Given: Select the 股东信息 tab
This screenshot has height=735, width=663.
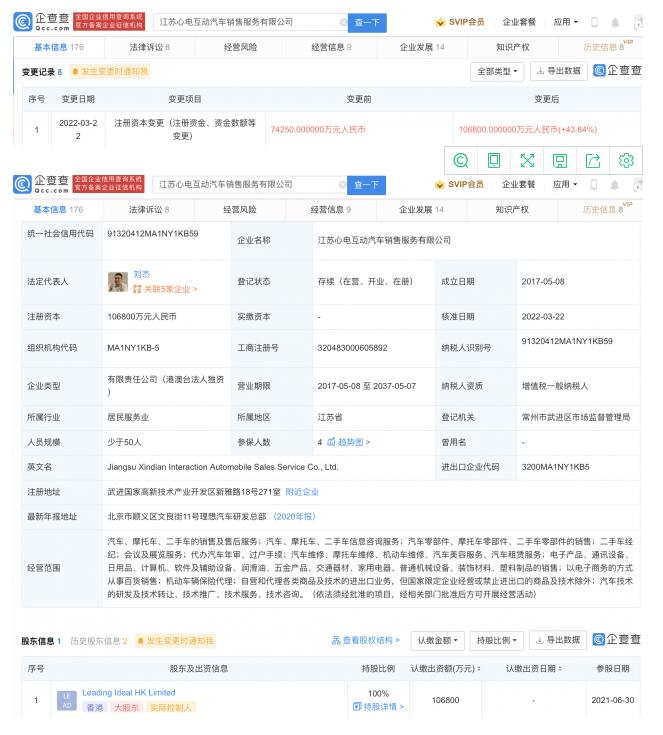Looking at the screenshot, I should 40,640.
